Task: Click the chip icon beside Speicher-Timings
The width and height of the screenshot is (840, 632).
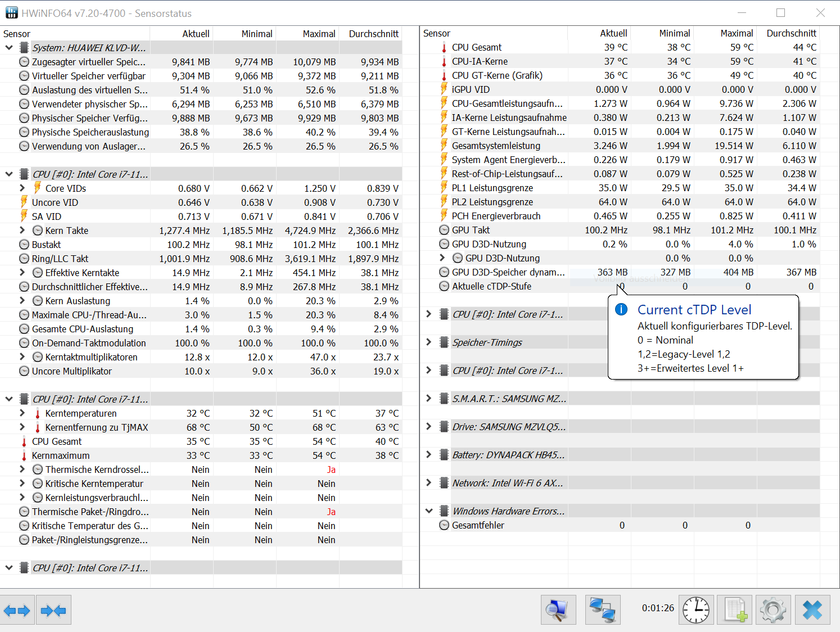Action: point(444,342)
